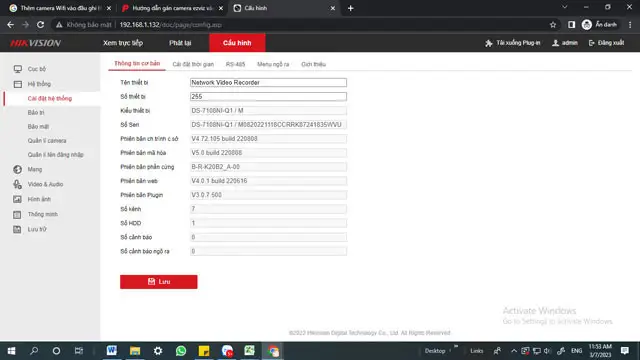Open the browser side panel icon
Screen dimensions: 640x360
(571, 25)
